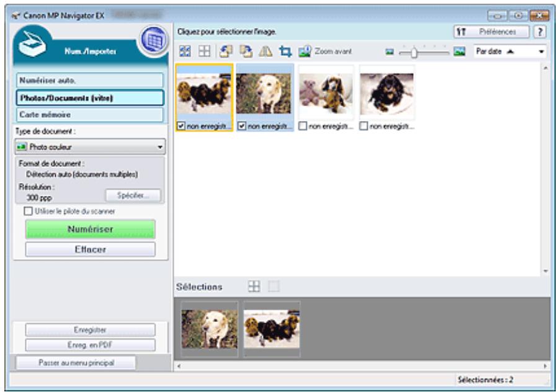Screen dimensions: 557x392
Task: Click the Spécifier... button
Action: click(x=133, y=195)
